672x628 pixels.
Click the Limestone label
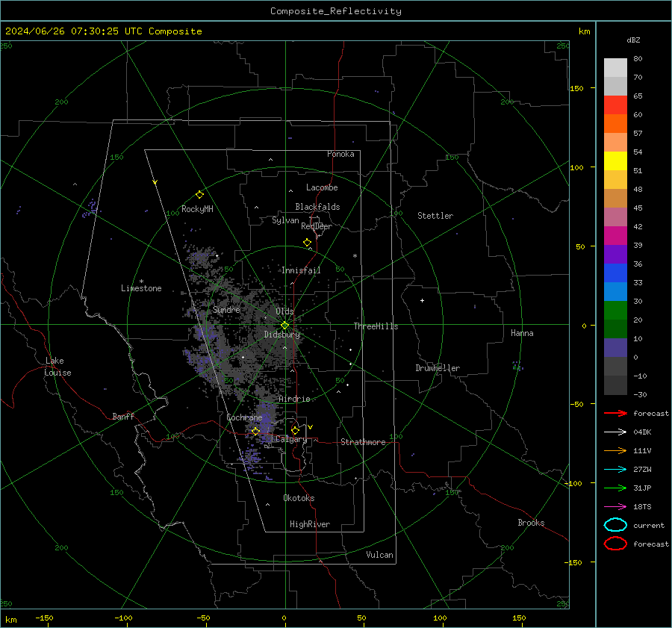[141, 288]
